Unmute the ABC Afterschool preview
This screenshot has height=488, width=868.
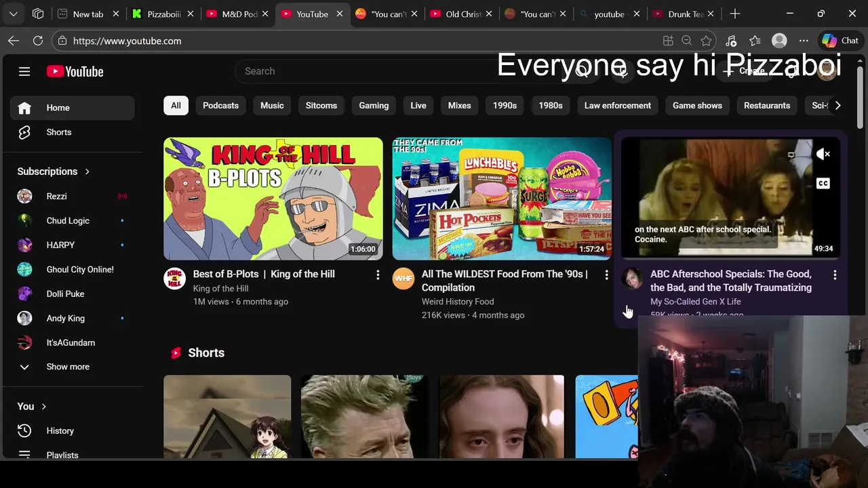(823, 155)
